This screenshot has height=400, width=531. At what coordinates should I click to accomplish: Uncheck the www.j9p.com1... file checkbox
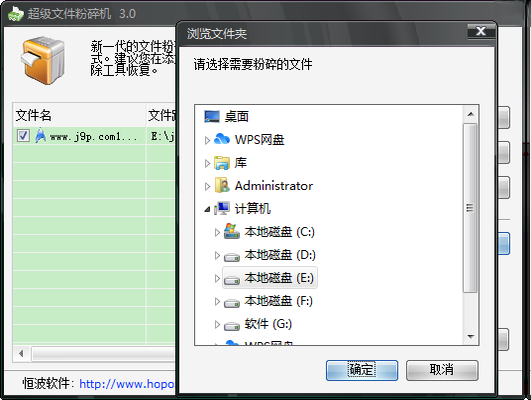pyautogui.click(x=23, y=136)
